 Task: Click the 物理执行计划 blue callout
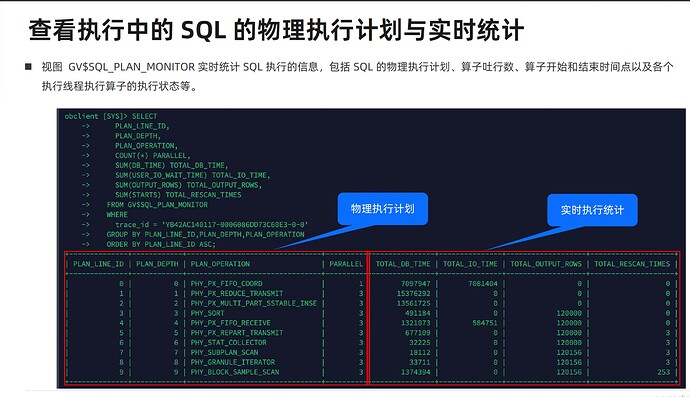[x=382, y=209]
